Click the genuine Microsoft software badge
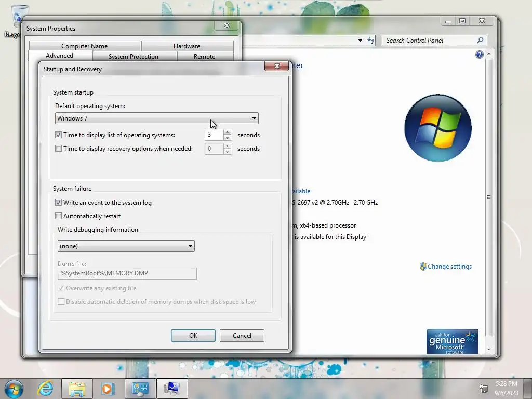532x399 pixels. (453, 341)
